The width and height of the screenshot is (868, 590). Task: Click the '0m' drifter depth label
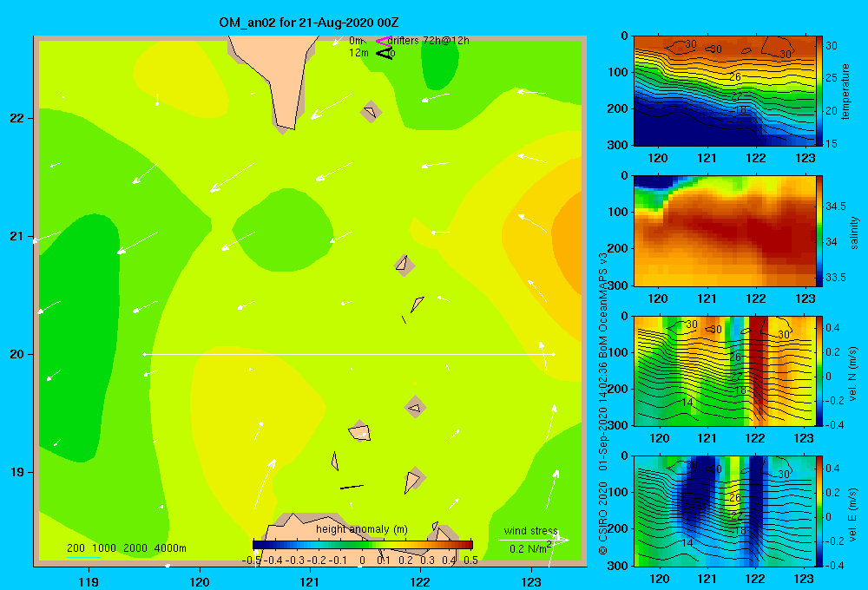355,41
